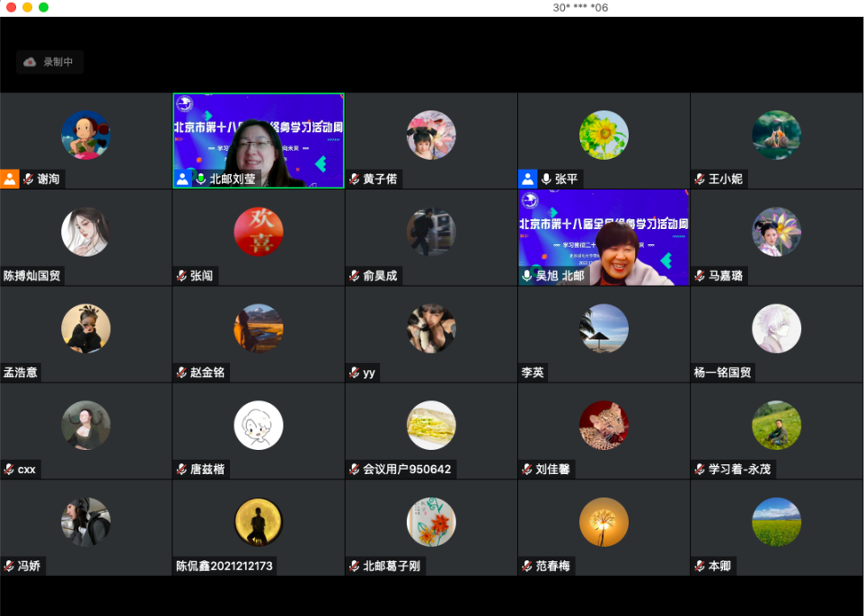Click the muted mic icon beside 黄子偌
The height and width of the screenshot is (616, 864).
click(x=354, y=179)
